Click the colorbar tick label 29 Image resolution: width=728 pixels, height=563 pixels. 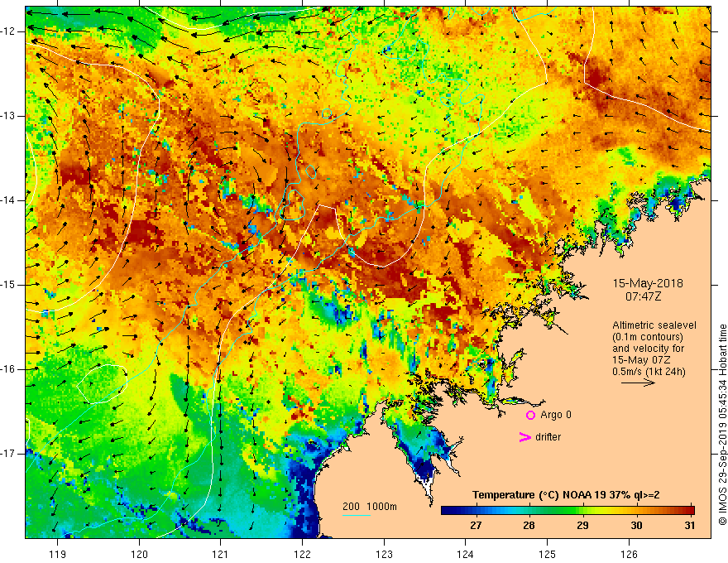point(582,526)
